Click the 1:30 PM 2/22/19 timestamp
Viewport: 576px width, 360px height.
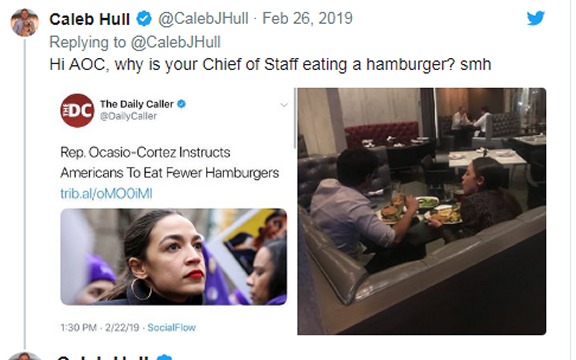coord(100,327)
